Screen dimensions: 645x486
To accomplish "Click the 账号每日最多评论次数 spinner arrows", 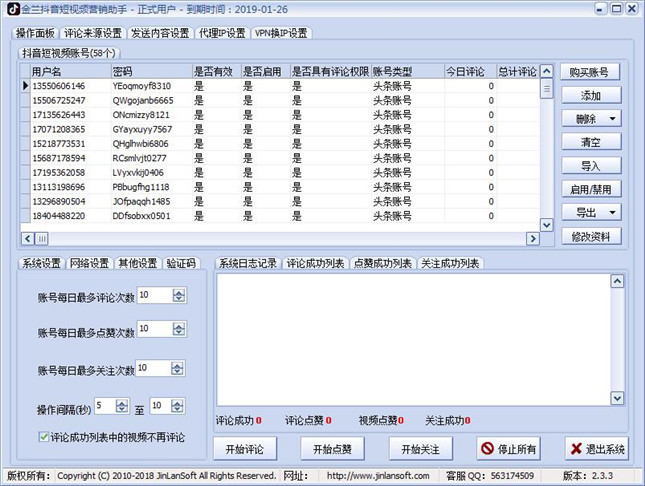I will coord(179,295).
